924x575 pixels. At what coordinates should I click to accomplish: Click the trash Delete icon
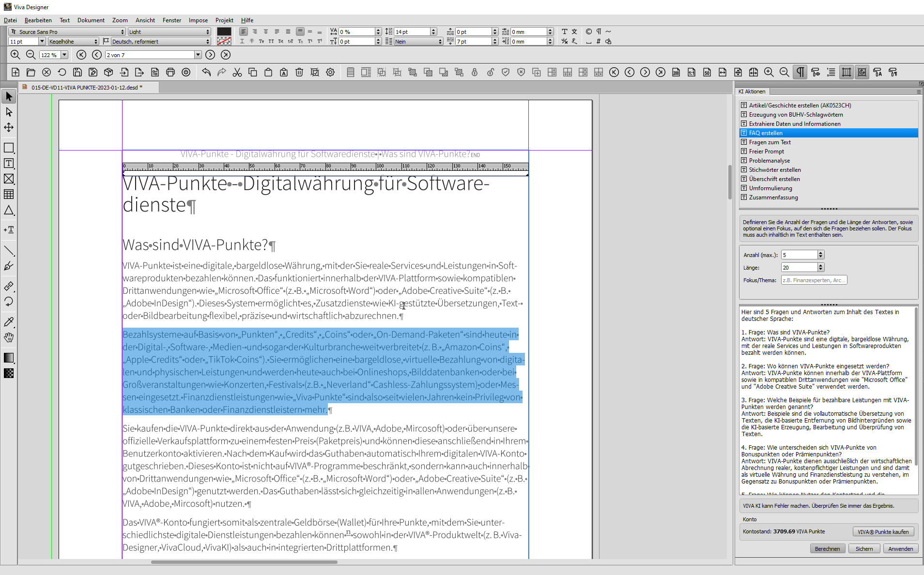(x=299, y=73)
